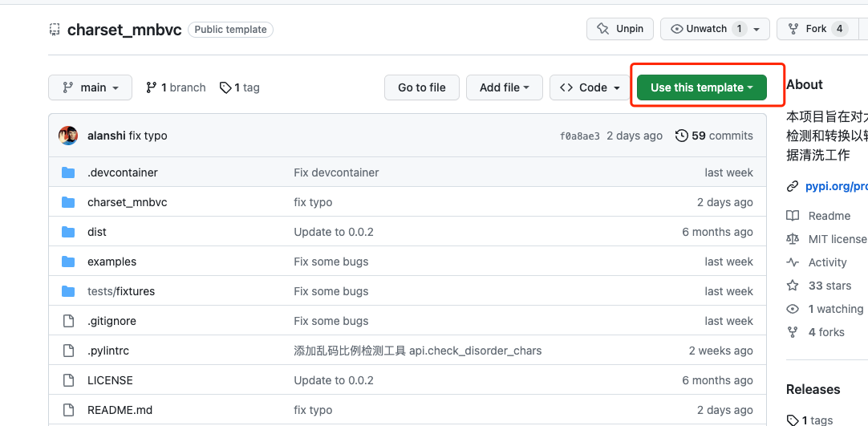Open the charset_mnbvc folder
Screen dimensions: 868x426
coord(127,202)
